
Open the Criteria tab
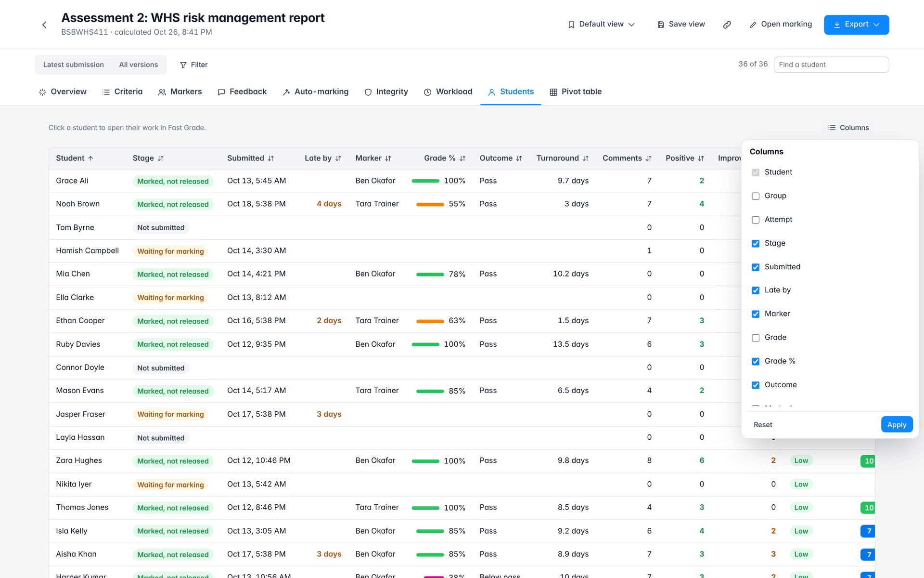(x=122, y=92)
